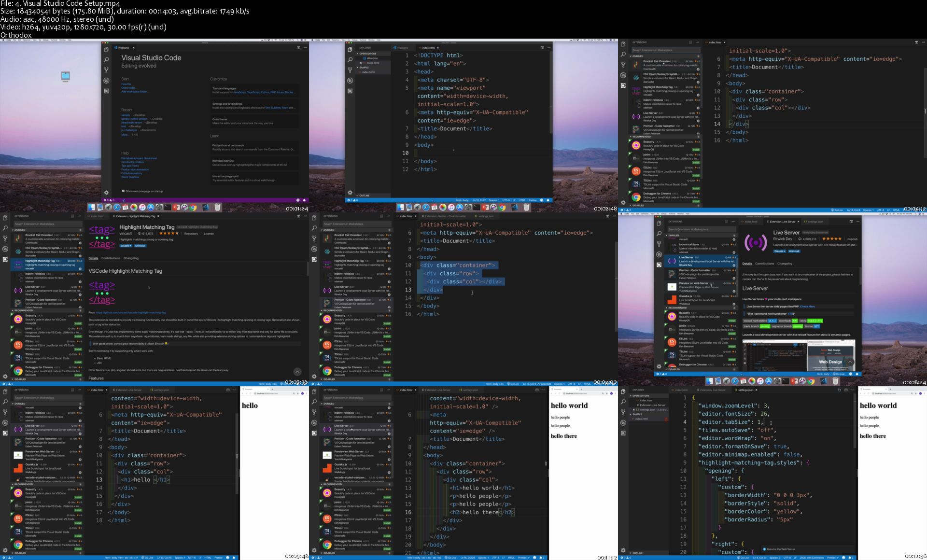Click 'Check Here' link in Live Server readme
This screenshot has width=927, height=560.
(807, 306)
